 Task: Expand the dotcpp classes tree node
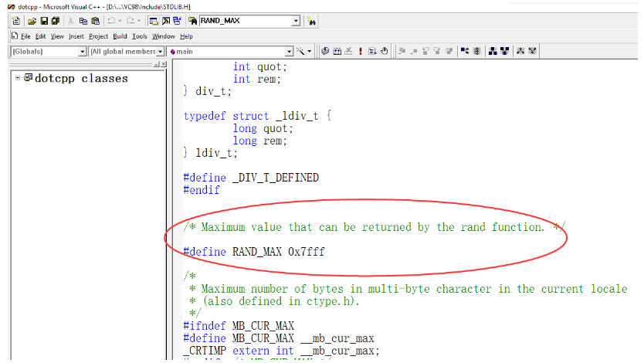point(18,77)
